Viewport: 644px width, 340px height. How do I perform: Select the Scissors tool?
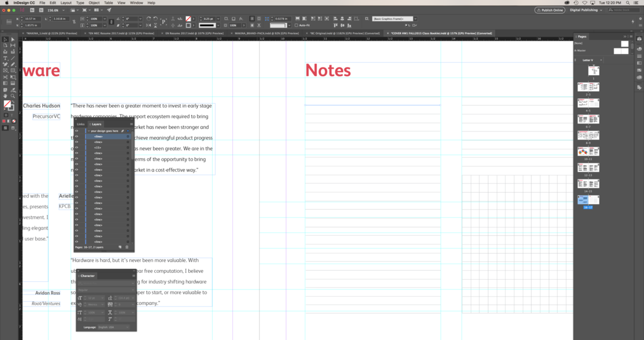pos(5,77)
